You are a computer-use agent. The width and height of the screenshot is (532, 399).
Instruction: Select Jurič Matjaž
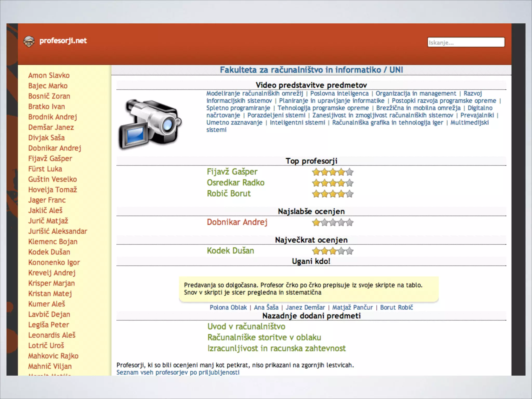48,221
